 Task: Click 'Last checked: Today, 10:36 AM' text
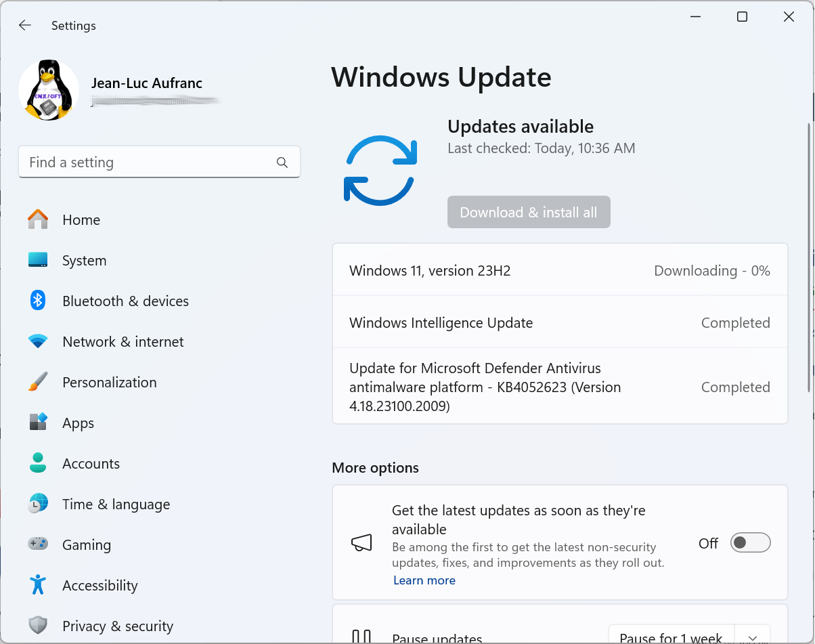pyautogui.click(x=542, y=148)
